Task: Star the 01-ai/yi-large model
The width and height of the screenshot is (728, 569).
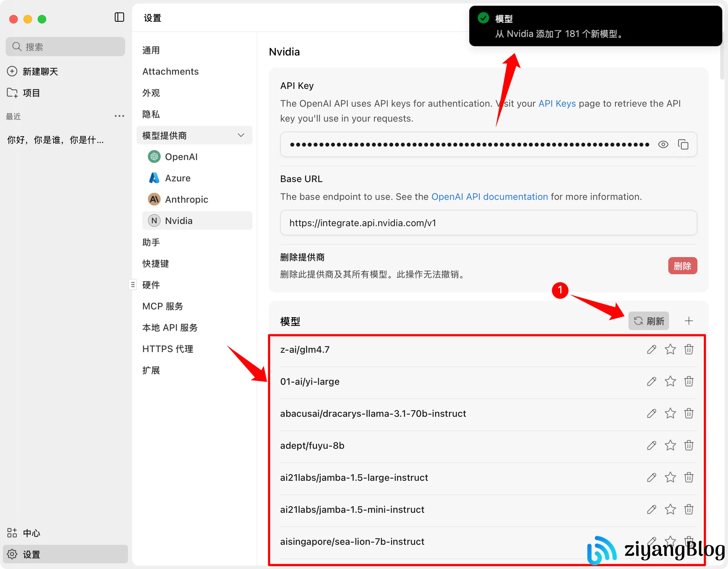Action: coord(670,381)
